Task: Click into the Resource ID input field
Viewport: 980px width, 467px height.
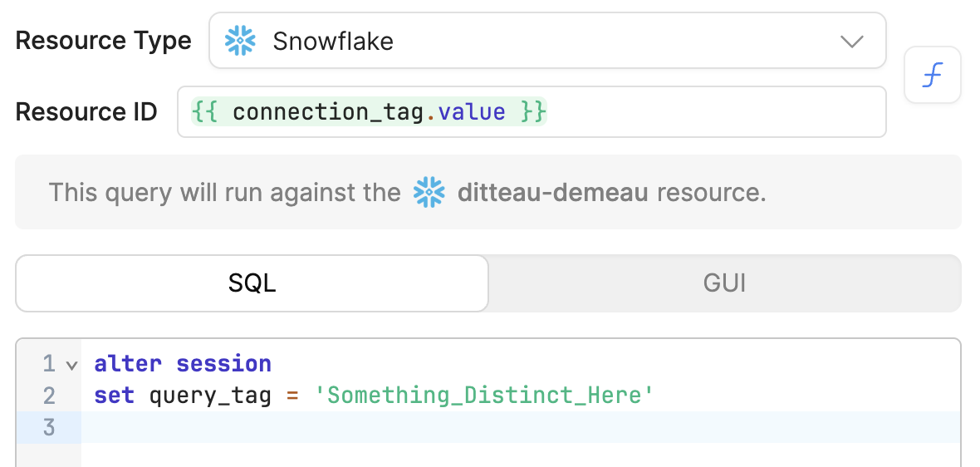Action: 532,112
